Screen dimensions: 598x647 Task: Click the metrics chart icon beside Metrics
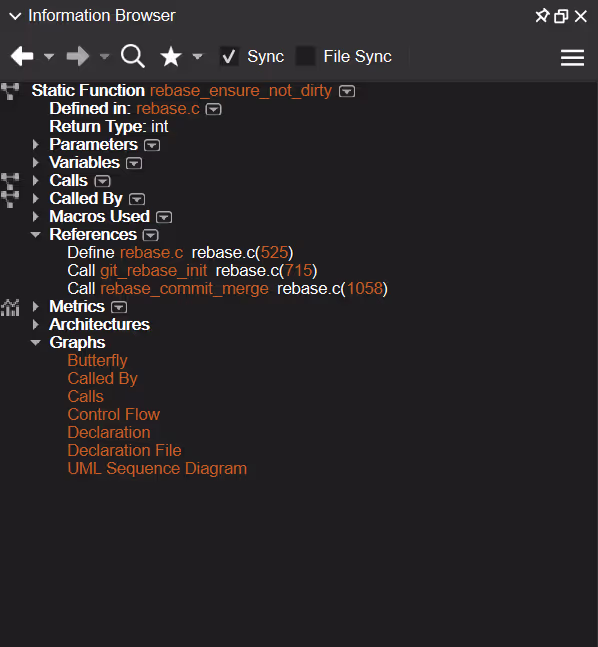10,307
